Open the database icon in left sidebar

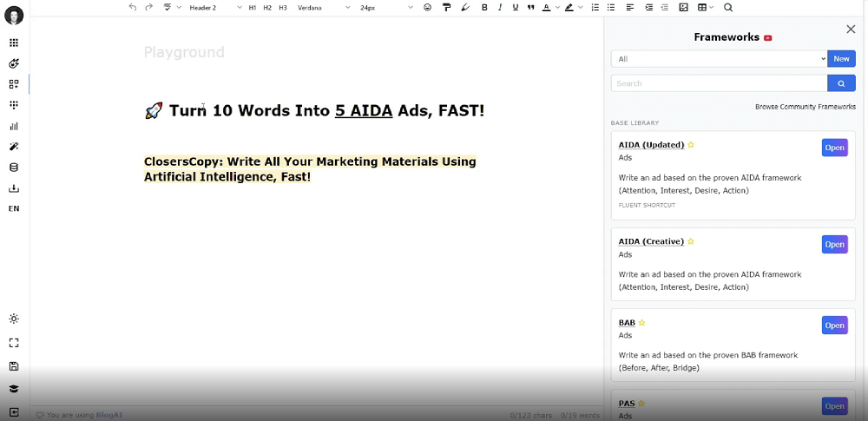point(14,168)
